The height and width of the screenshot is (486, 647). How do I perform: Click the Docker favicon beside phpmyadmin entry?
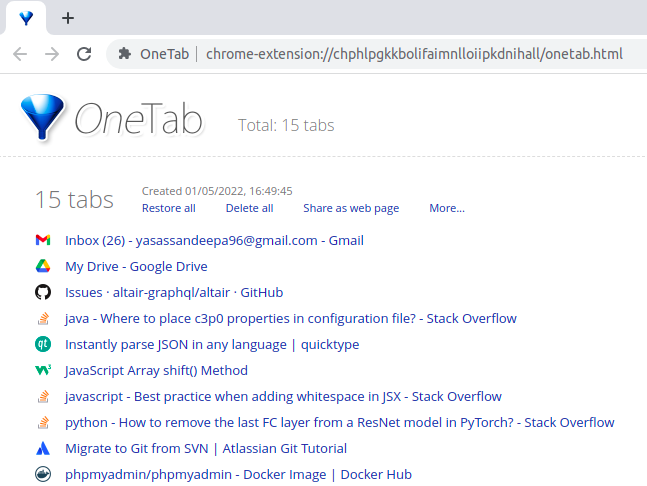pyautogui.click(x=43, y=474)
